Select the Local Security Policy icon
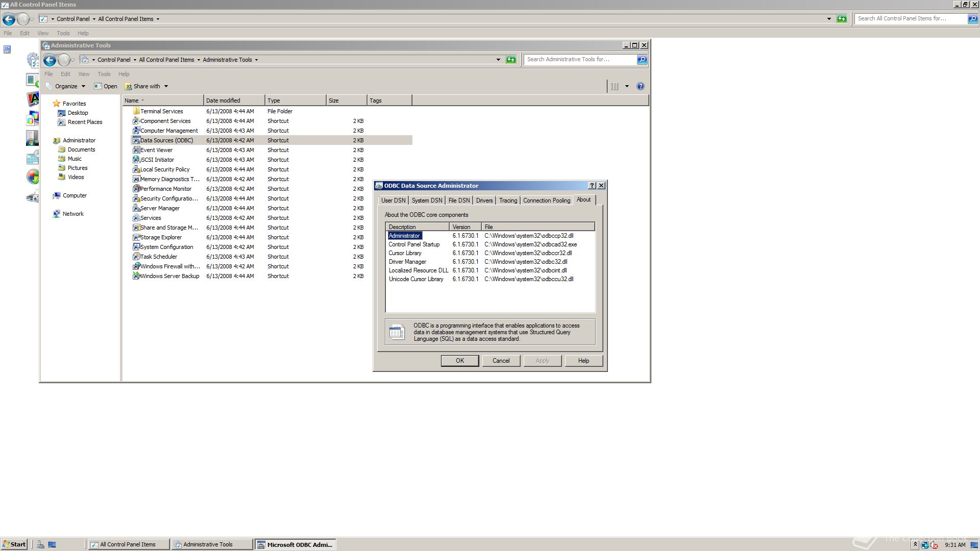The image size is (980, 551). point(136,169)
